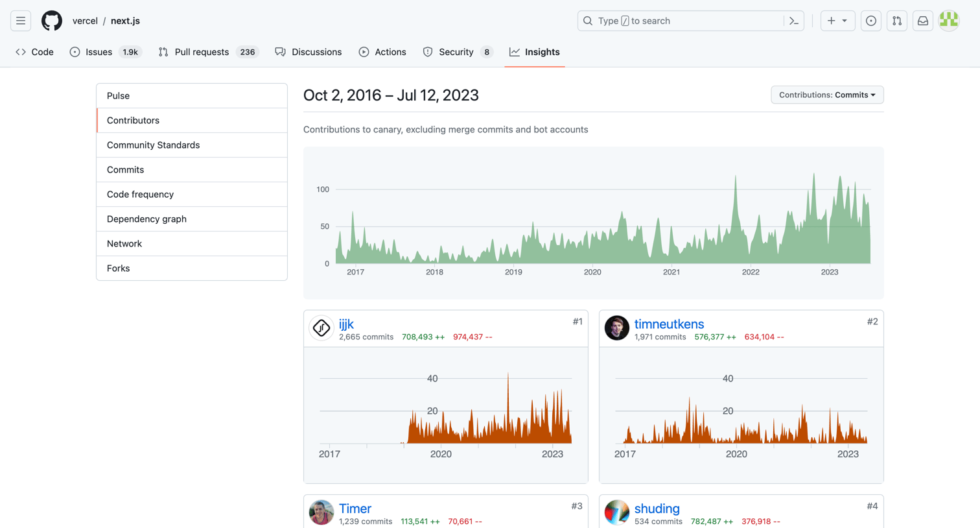Open Community Standards in sidebar
The image size is (980, 528).
tap(192, 145)
